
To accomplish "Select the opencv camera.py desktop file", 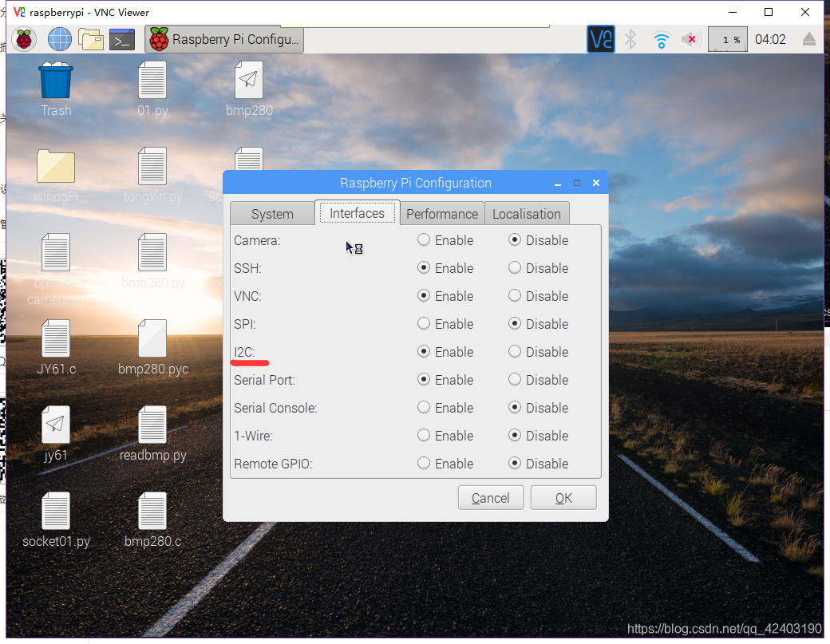I will click(56, 270).
